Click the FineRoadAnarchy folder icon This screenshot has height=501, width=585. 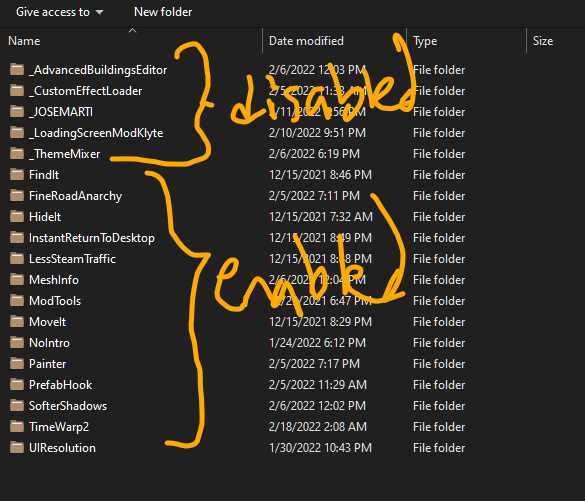[17, 195]
